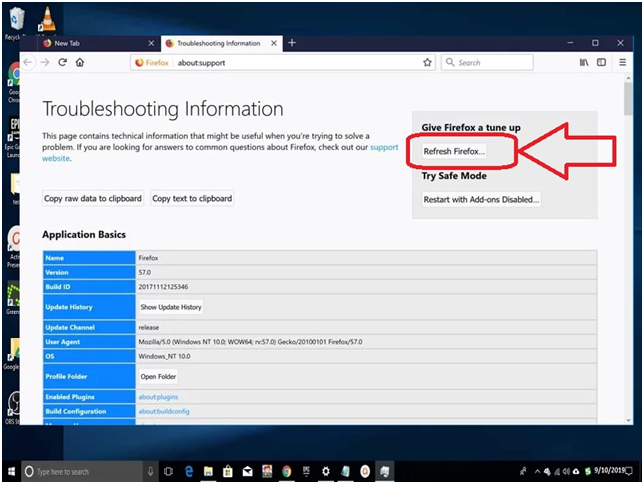Open the Windows Start menu
The height and width of the screenshot is (484, 644).
[x=12, y=471]
